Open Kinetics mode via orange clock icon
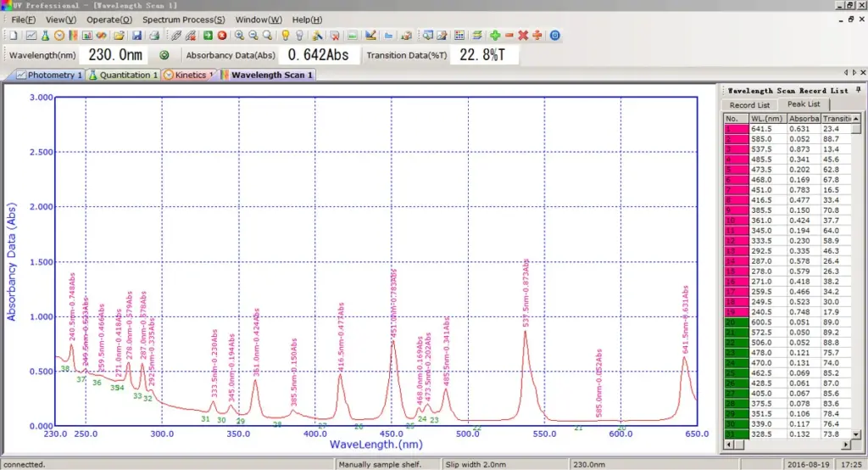Screen dimensions: 868x470 coord(59,36)
